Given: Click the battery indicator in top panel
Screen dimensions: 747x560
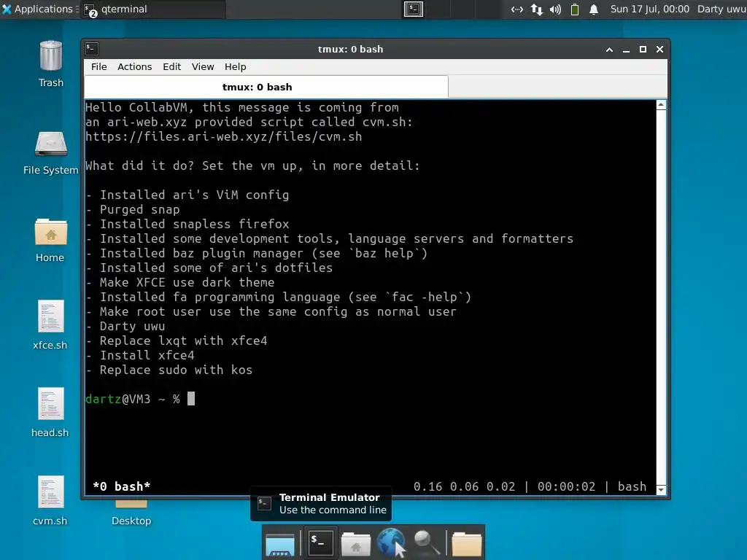Looking at the screenshot, I should point(575,9).
